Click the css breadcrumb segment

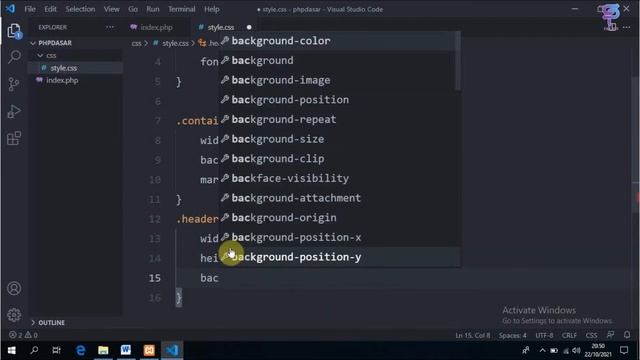(136, 43)
